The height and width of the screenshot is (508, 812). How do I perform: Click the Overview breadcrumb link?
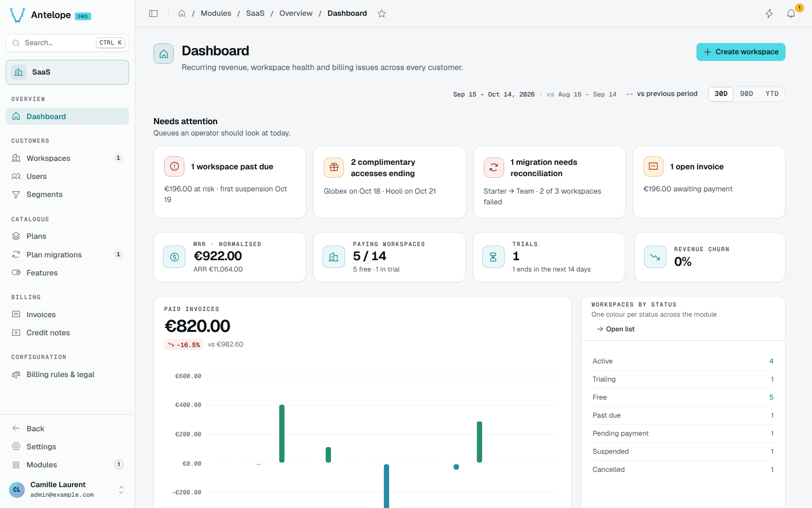(296, 14)
